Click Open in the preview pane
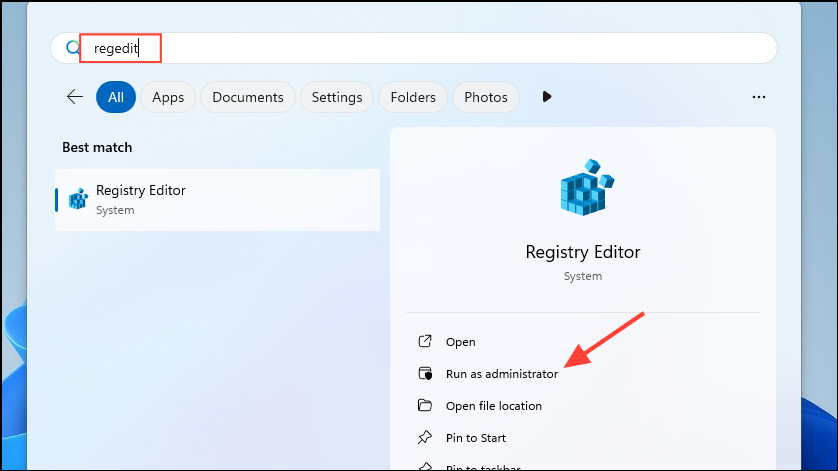Screen dimensions: 838x471 461,342
